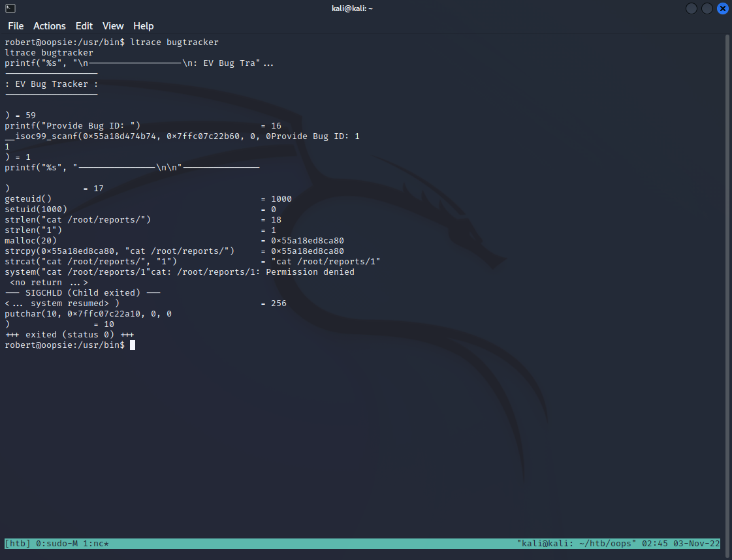Click the kali@kali window title text

pyautogui.click(x=352, y=8)
